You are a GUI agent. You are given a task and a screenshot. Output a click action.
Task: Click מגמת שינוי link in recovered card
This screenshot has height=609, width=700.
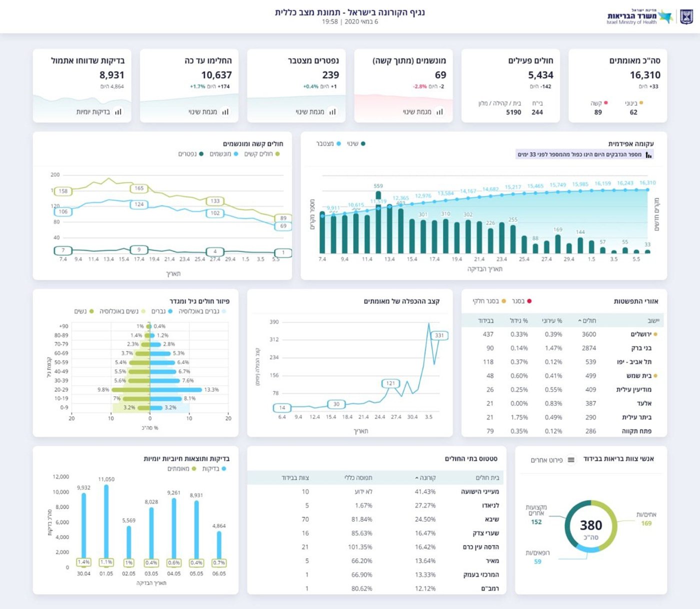pyautogui.click(x=203, y=112)
